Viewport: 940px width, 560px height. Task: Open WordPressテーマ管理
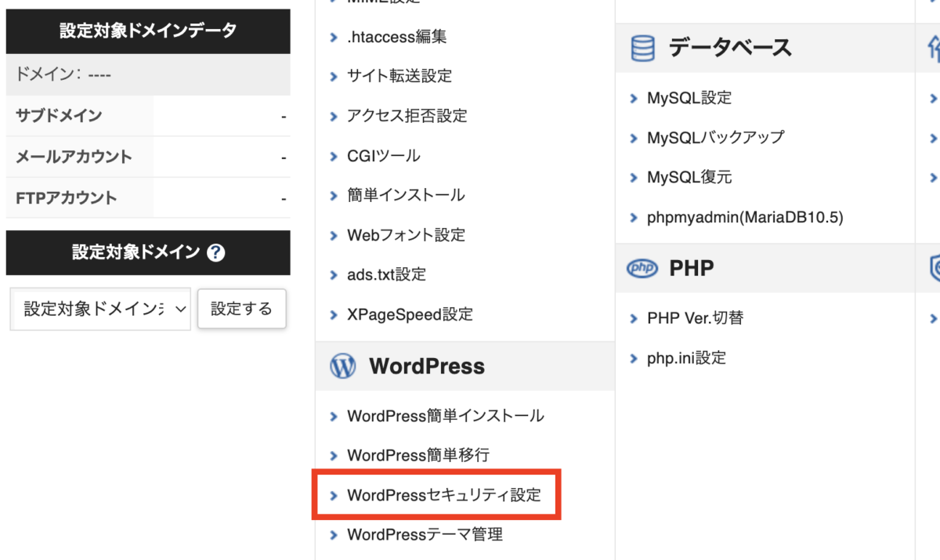click(x=425, y=535)
